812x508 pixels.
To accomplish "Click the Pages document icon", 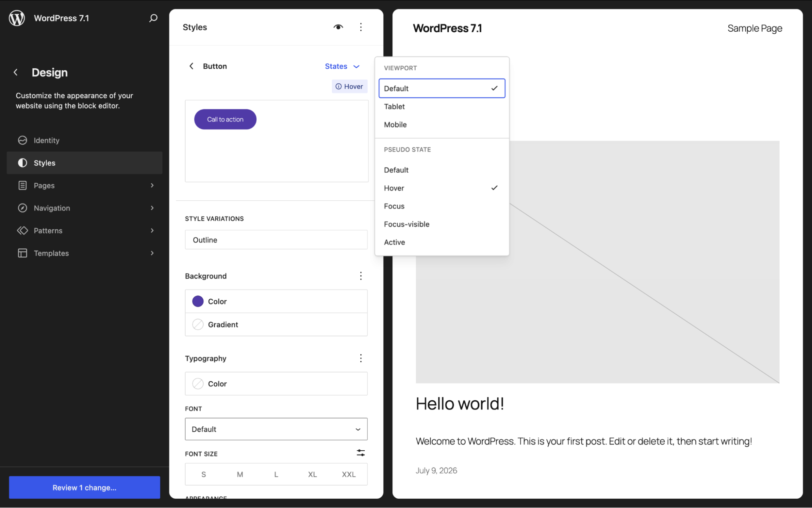I will 22,185.
